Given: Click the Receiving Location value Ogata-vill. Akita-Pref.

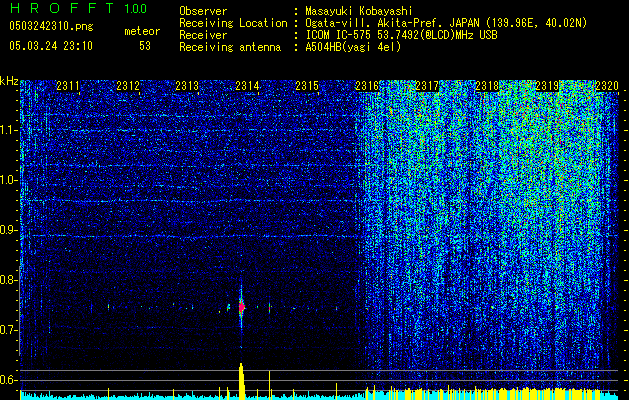Looking at the screenshot, I should (375, 23).
